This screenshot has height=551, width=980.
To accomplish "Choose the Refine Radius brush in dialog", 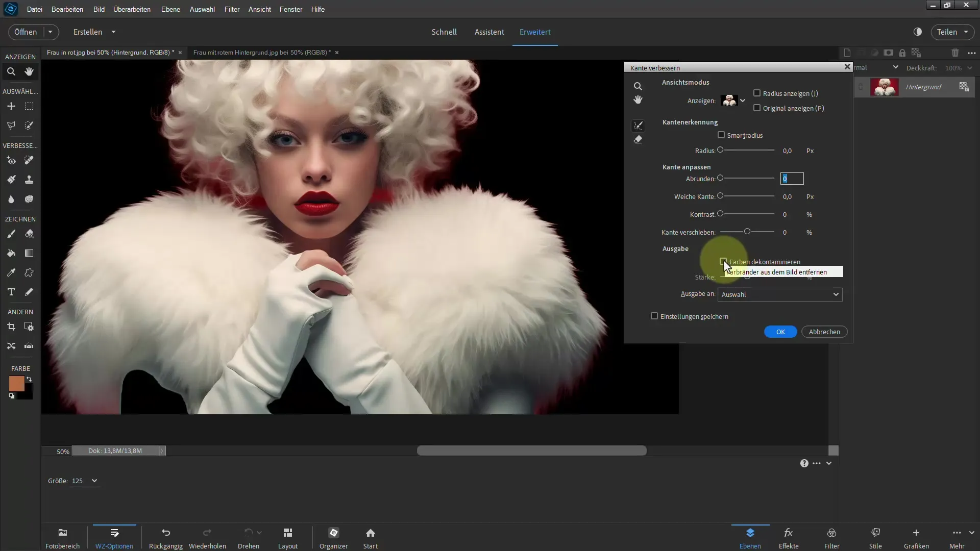I will point(638,126).
